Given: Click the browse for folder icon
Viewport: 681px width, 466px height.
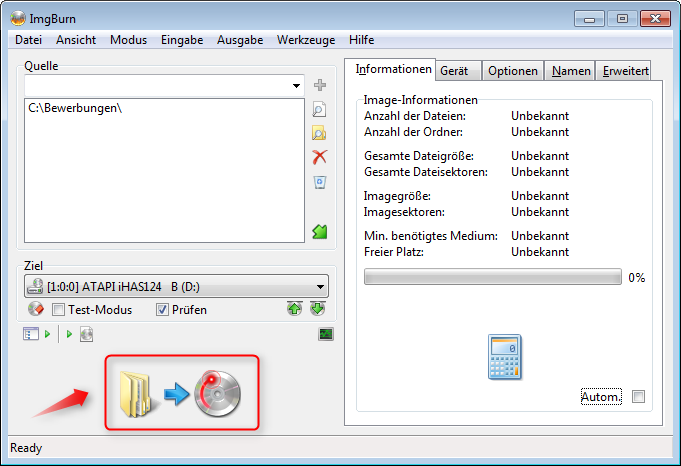Looking at the screenshot, I should coord(320,133).
